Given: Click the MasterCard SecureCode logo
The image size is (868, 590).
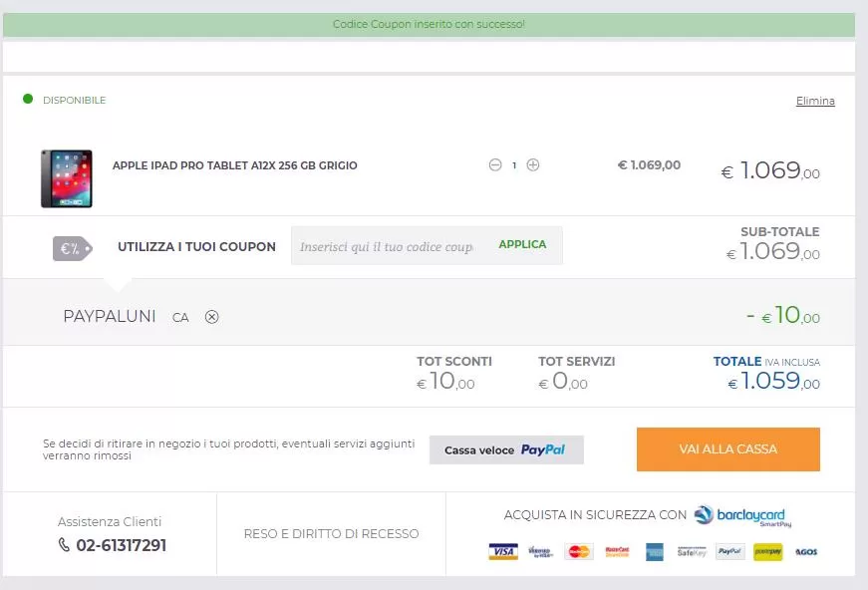Looking at the screenshot, I should coord(617,552).
